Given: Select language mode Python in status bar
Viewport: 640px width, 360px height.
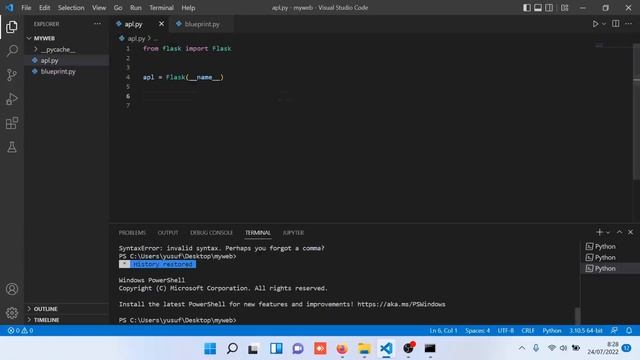Looking at the screenshot, I should click(x=552, y=331).
